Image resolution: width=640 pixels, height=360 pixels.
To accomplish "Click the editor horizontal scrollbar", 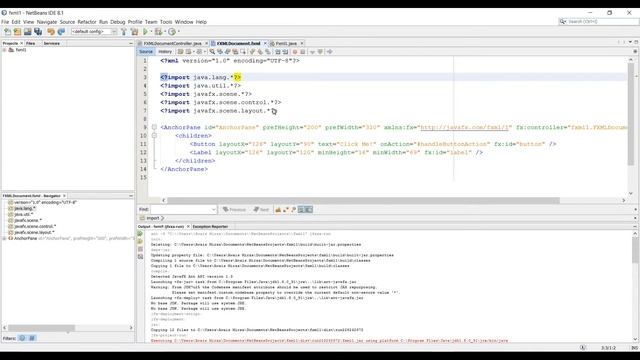I will click(x=363, y=200).
